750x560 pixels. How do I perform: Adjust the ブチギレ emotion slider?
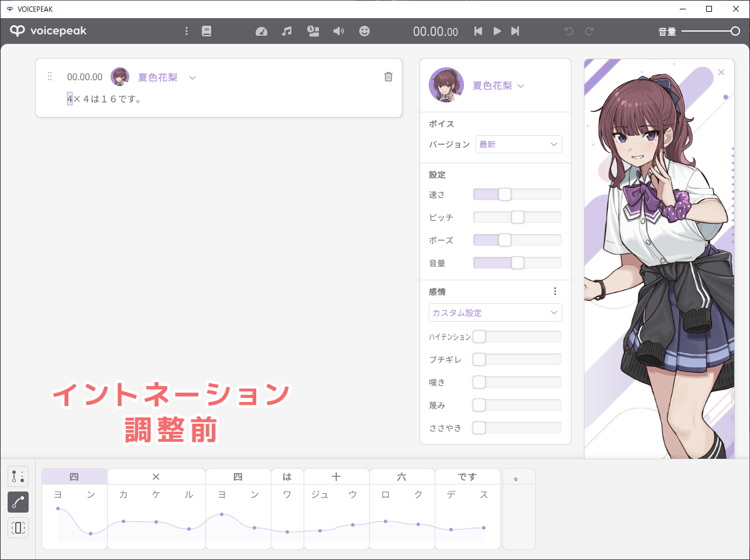coord(517,359)
